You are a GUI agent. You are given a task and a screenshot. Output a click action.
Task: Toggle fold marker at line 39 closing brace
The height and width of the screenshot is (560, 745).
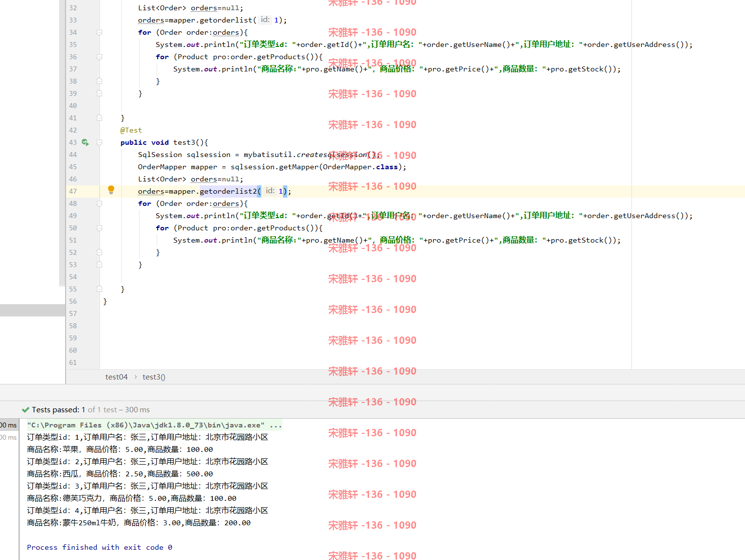[x=99, y=93]
